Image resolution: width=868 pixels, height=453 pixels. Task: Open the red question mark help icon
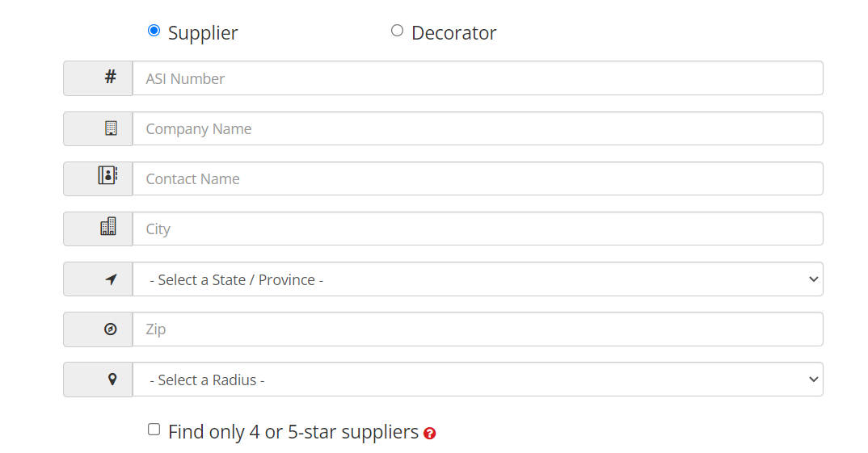coord(430,434)
